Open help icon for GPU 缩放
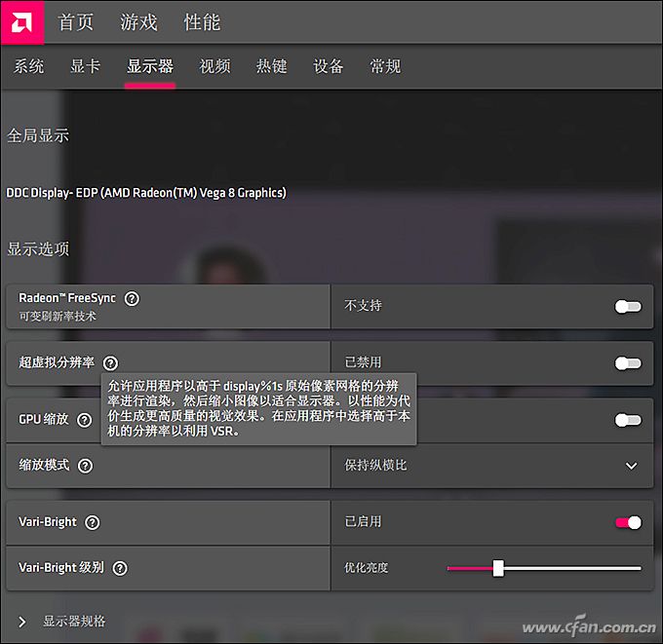The image size is (663, 644). pyautogui.click(x=84, y=420)
